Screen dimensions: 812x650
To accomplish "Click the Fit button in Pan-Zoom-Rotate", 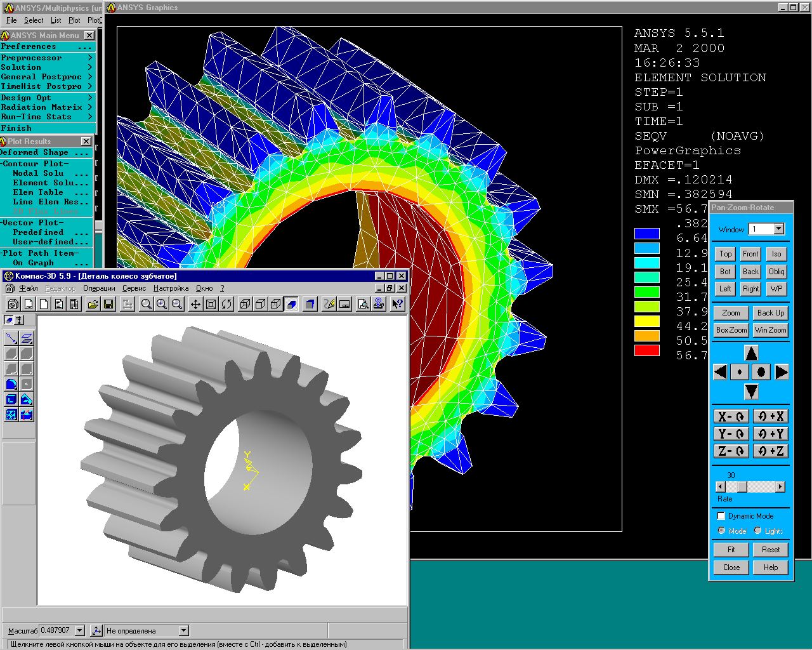I will 730,549.
